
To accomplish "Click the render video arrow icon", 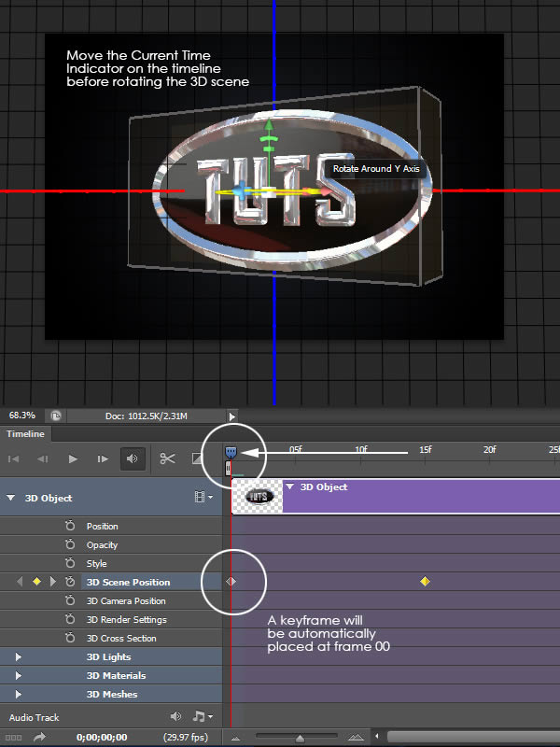I will [39, 737].
